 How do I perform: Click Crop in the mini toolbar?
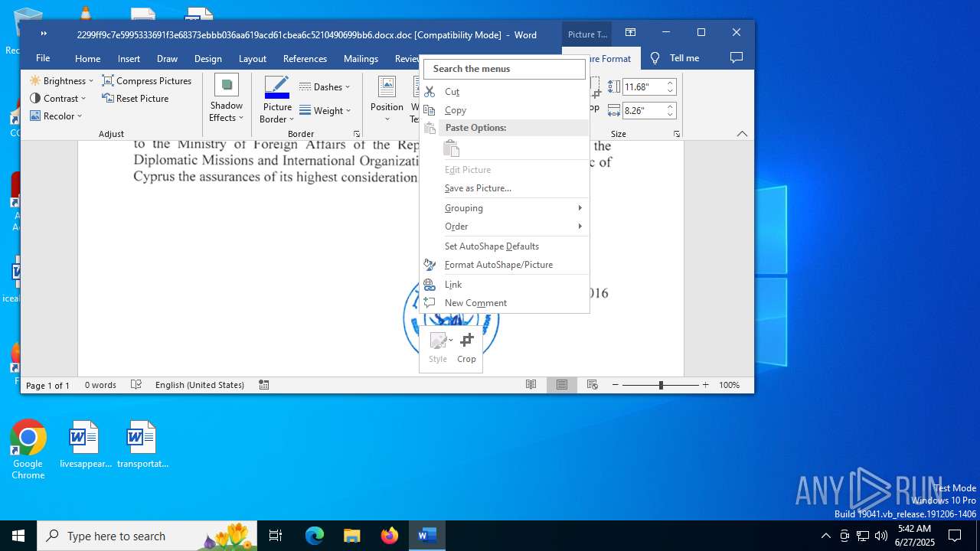466,347
